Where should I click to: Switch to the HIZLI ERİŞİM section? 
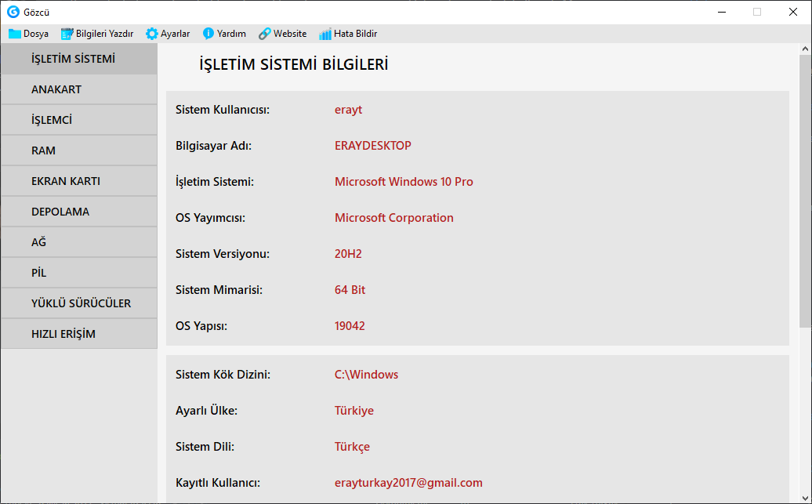(x=79, y=334)
